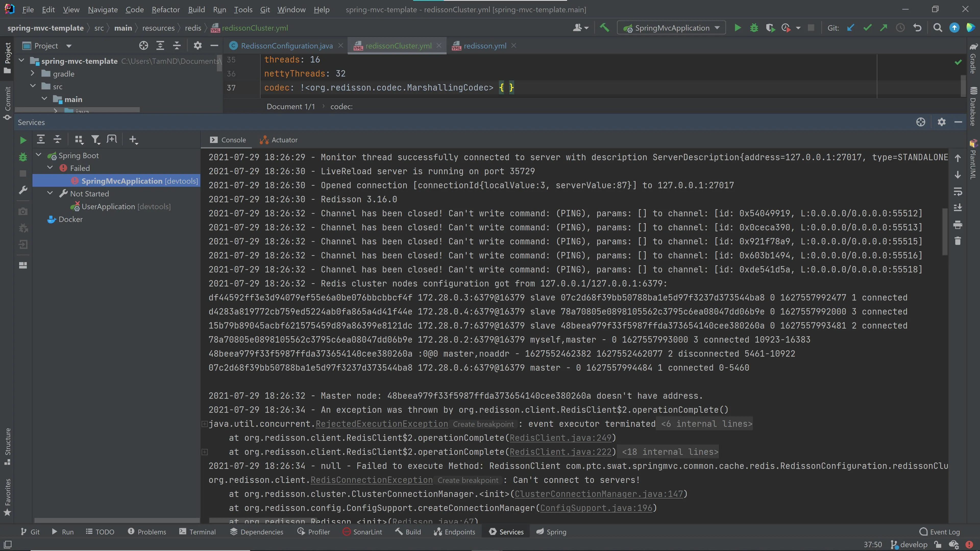Collapse the main folder

44,98
